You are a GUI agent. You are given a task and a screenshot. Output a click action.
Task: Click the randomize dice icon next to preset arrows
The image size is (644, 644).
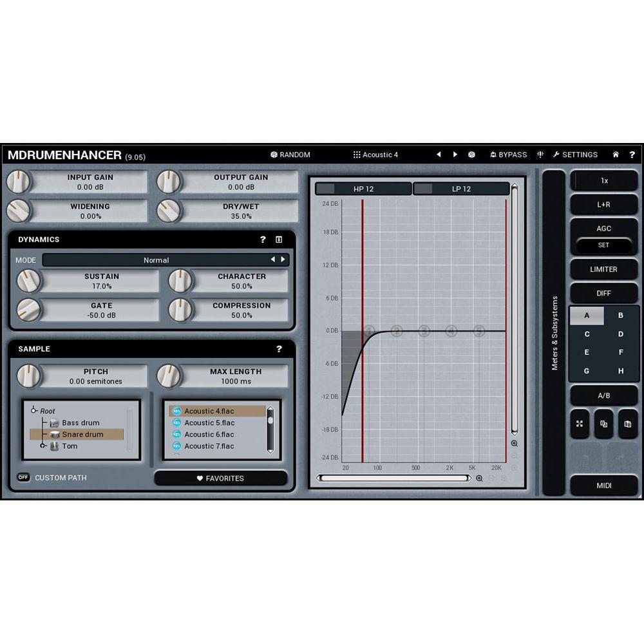pos(471,155)
